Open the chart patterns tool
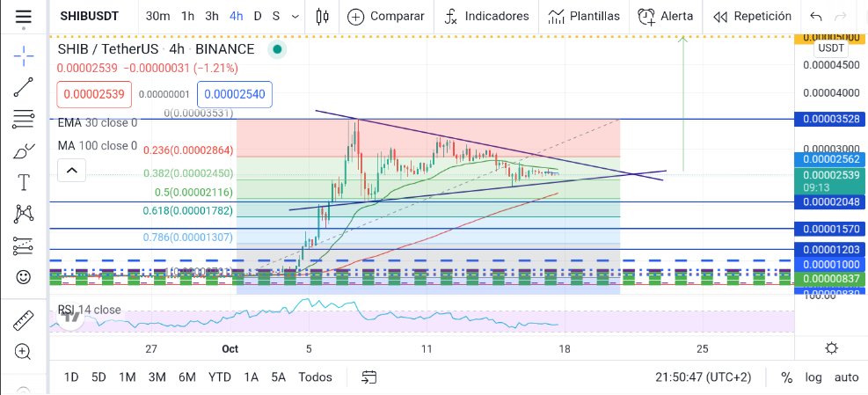This screenshot has height=395, width=868. tap(23, 213)
